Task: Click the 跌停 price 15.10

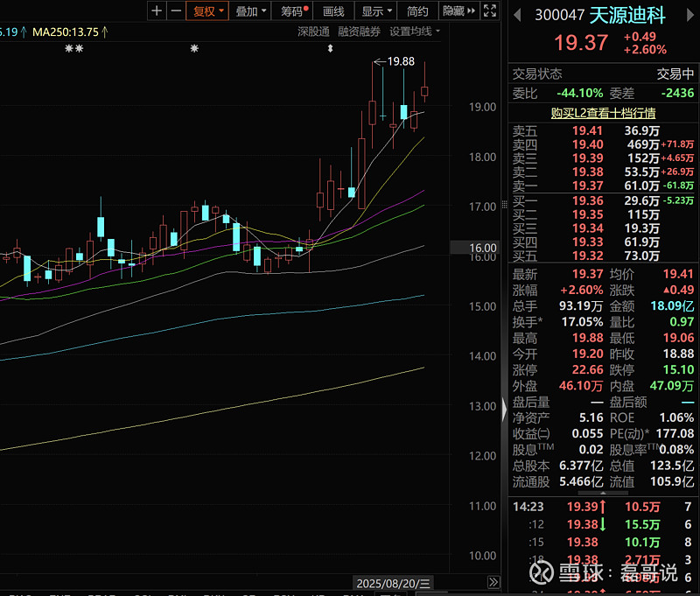Action: tap(679, 369)
